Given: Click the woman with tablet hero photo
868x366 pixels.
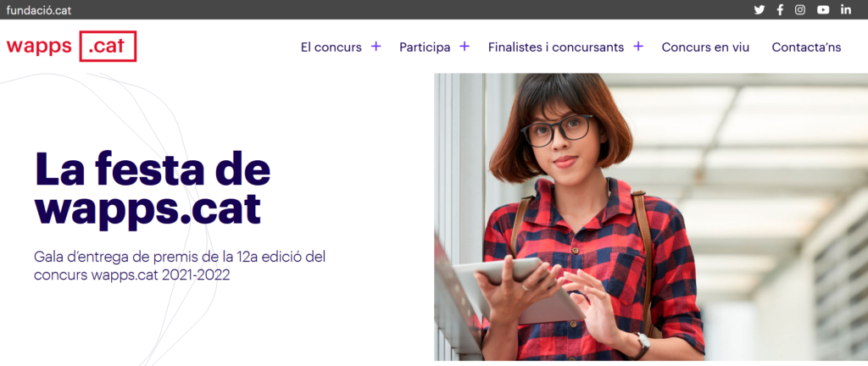Looking at the screenshot, I should point(651,217).
